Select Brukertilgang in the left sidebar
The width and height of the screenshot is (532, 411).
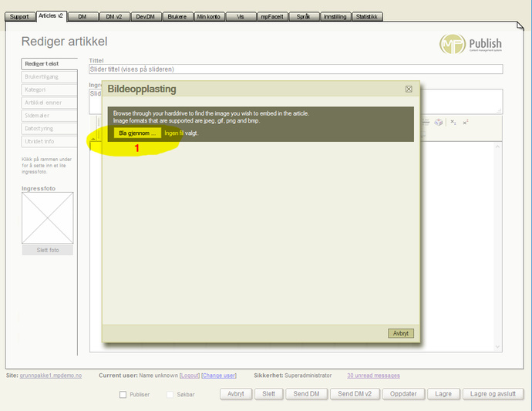click(49, 76)
